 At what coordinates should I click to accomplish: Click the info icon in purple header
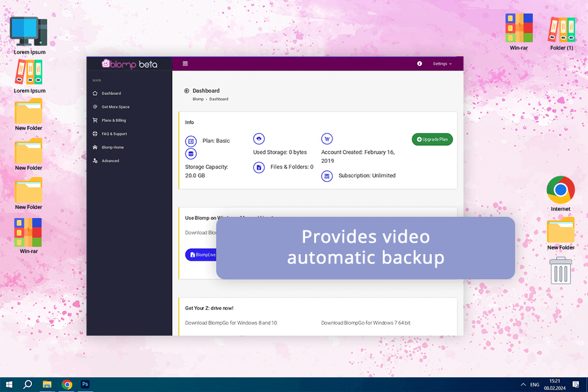tap(420, 64)
